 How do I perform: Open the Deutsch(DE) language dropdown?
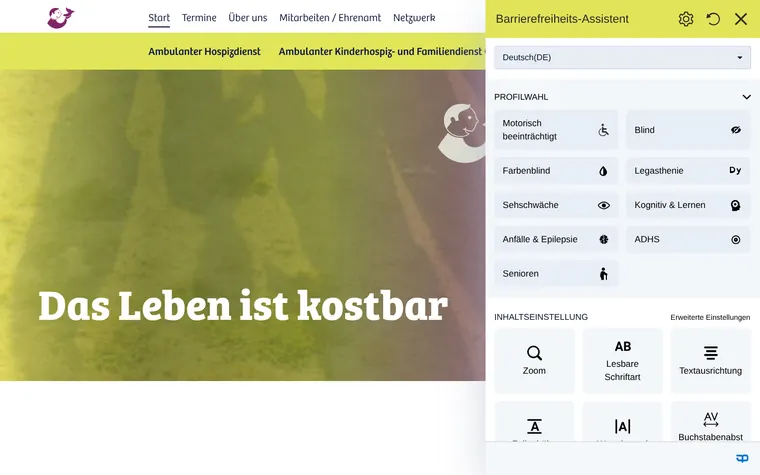pos(622,57)
